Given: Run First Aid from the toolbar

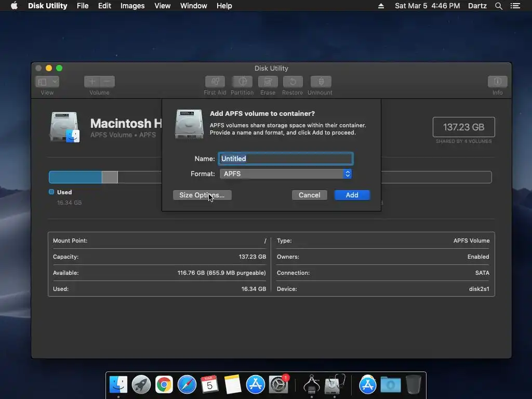Looking at the screenshot, I should [215, 82].
